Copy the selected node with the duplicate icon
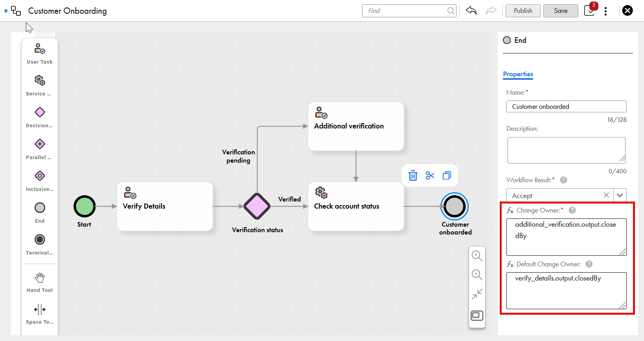The height and width of the screenshot is (341, 644). (447, 176)
